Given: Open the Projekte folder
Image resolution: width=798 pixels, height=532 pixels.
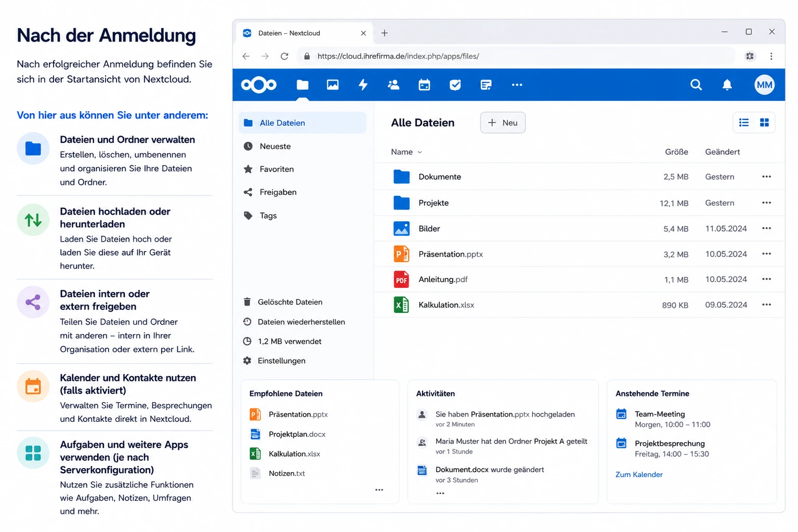Looking at the screenshot, I should 579,203.
